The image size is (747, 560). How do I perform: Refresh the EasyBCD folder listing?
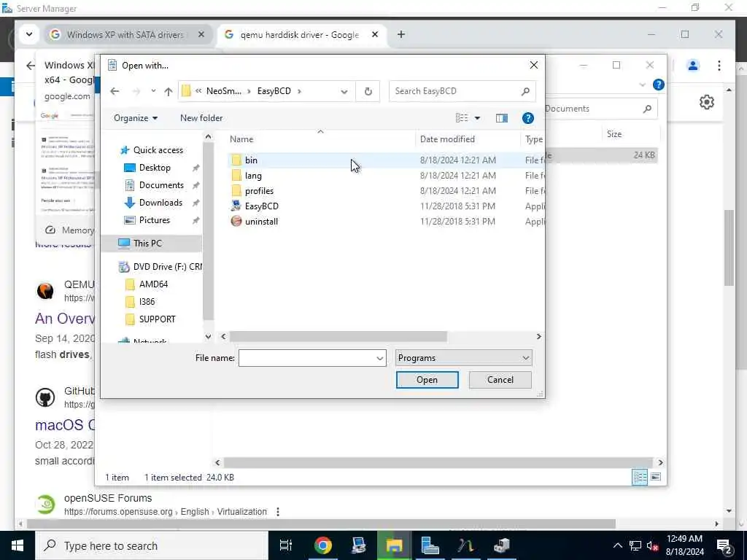pyautogui.click(x=368, y=91)
